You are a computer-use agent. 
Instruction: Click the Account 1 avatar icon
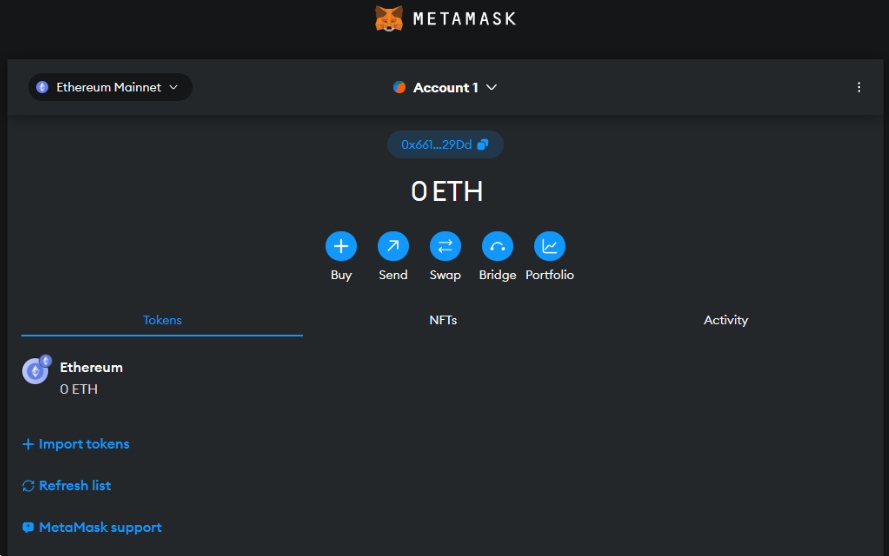[x=400, y=88]
